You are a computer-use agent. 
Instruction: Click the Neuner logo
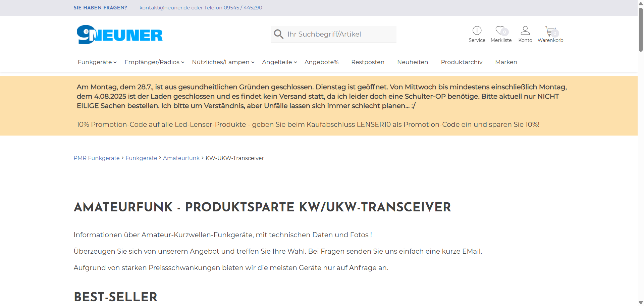pyautogui.click(x=120, y=35)
